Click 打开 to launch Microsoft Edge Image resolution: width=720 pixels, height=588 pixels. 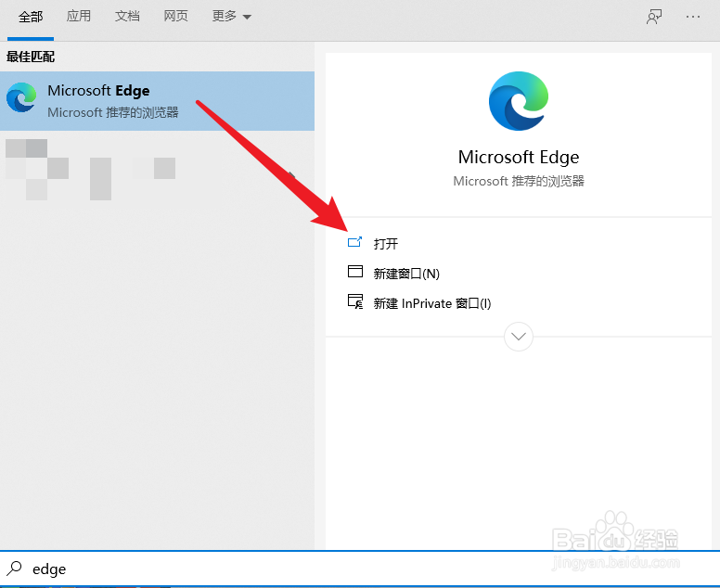click(386, 243)
